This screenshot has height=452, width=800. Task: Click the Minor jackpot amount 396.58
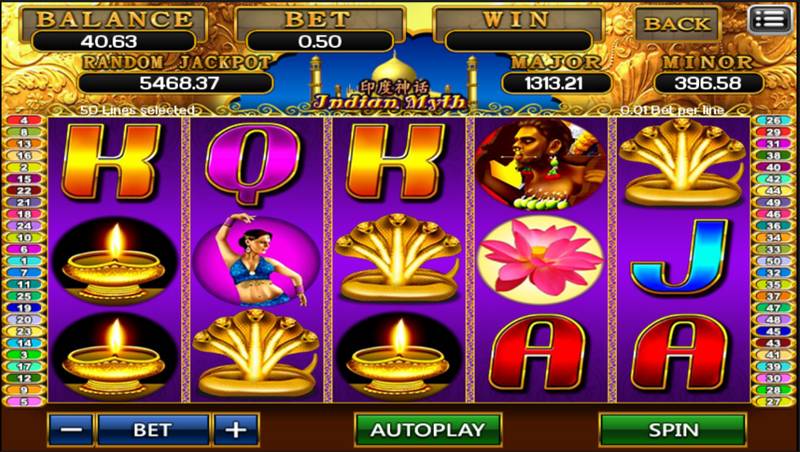tap(709, 83)
